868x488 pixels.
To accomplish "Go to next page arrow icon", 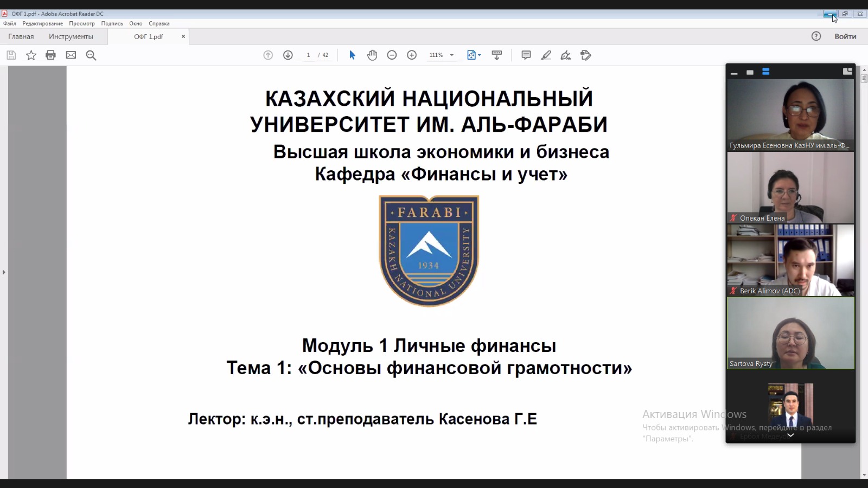I will pyautogui.click(x=288, y=55).
